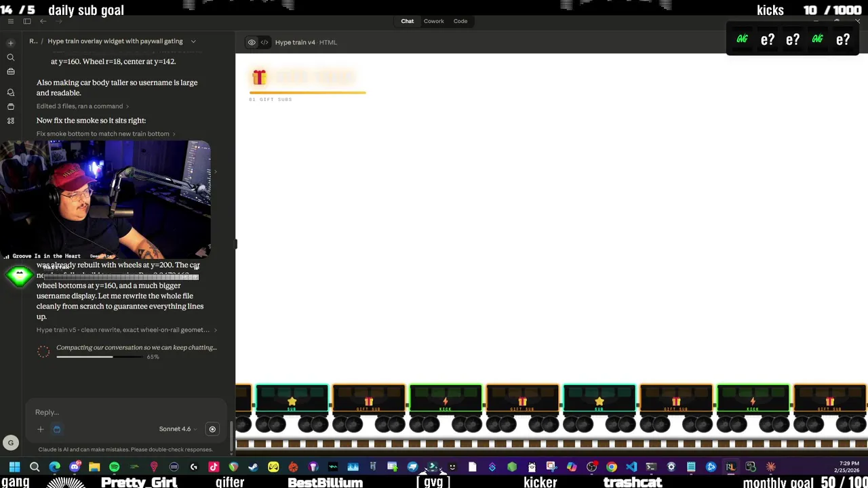
Task: Click the 'Now fix the smoke so it sits right:' line
Action: [x=91, y=121]
